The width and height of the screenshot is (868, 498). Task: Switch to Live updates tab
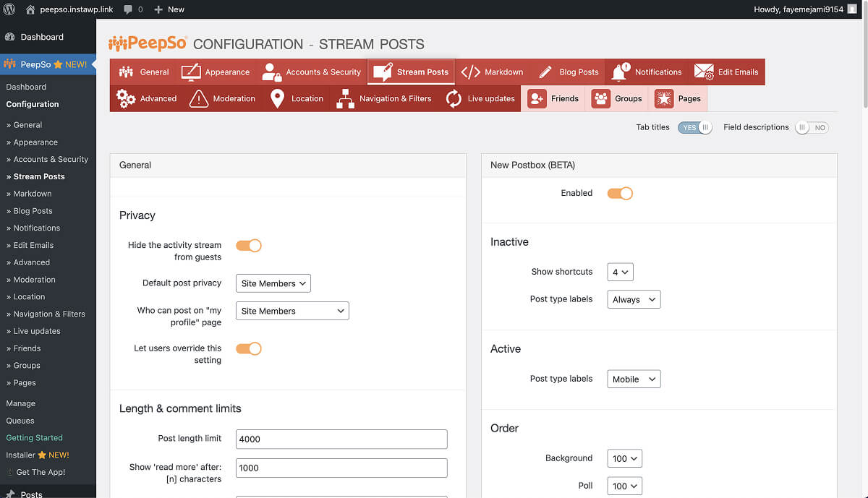pyautogui.click(x=480, y=98)
